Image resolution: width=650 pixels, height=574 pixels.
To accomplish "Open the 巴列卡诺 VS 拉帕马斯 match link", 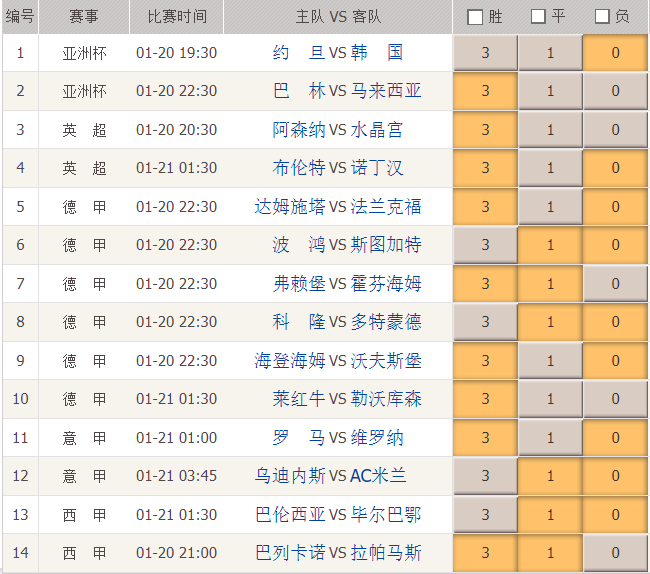I will (x=338, y=553).
